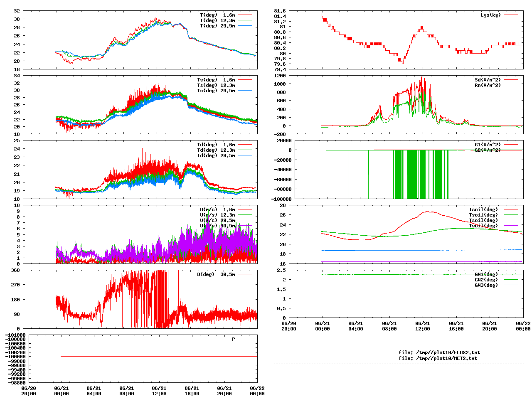Click the '2.5' y-axis label on GW plot
Screen dimensions: 532x399
281,270
